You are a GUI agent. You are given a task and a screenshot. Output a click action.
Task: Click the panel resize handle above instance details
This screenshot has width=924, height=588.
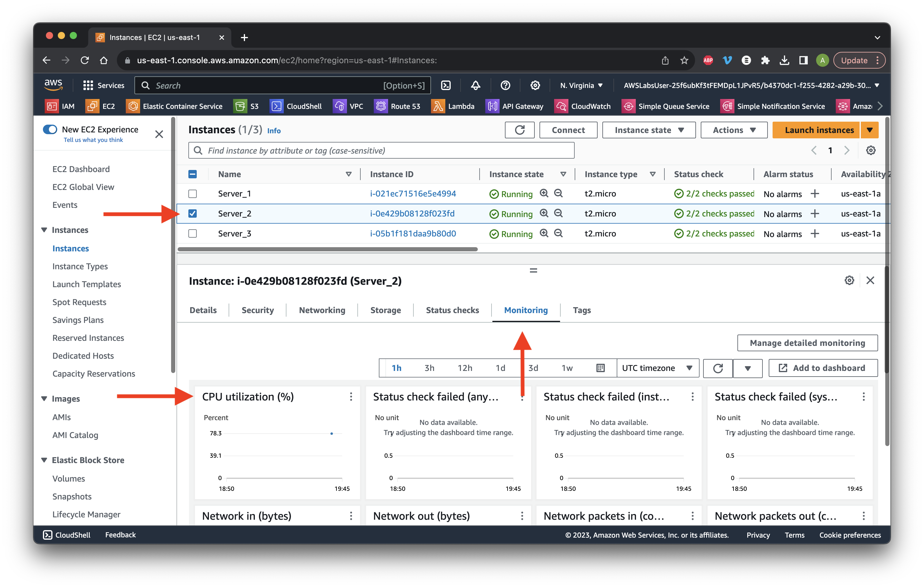(533, 270)
